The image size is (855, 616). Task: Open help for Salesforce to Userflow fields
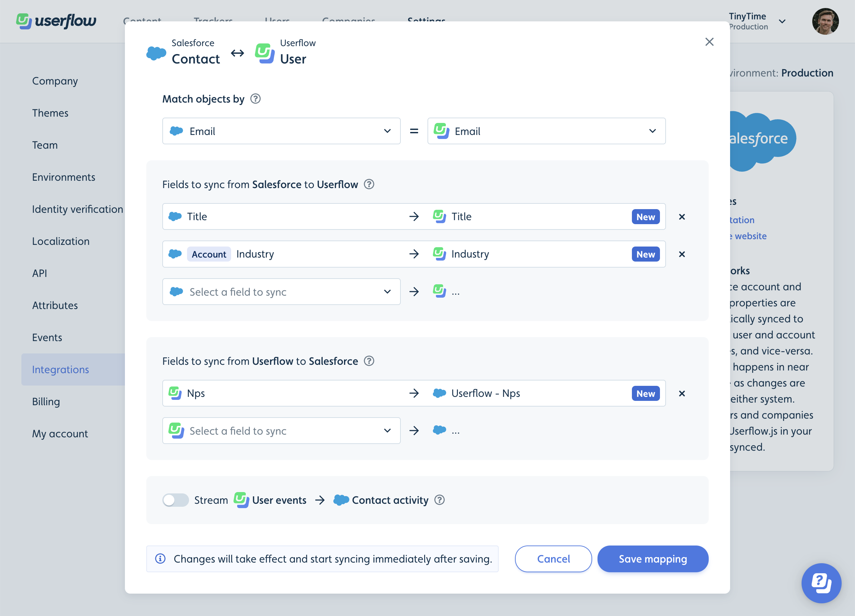coord(369,184)
